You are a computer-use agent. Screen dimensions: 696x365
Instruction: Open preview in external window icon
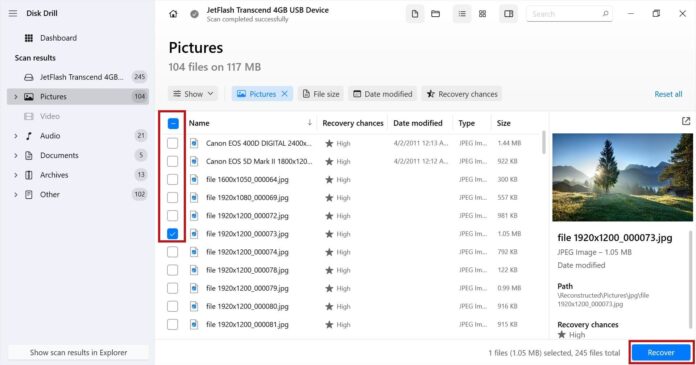coord(686,121)
